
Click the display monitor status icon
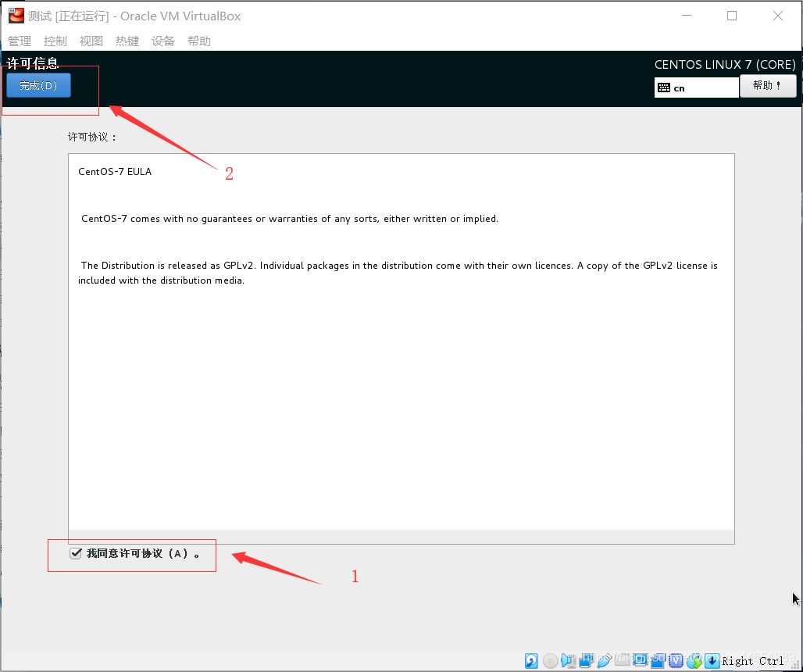(641, 659)
